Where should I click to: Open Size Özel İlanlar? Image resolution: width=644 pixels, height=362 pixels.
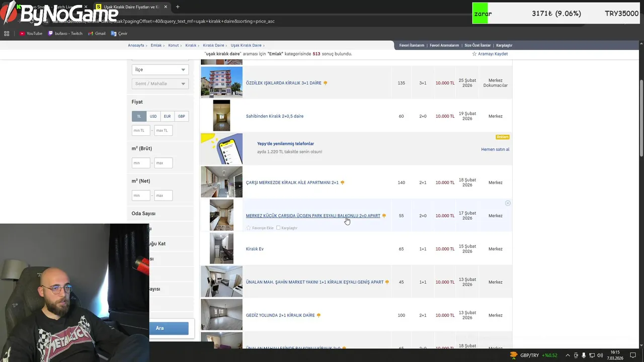(477, 45)
